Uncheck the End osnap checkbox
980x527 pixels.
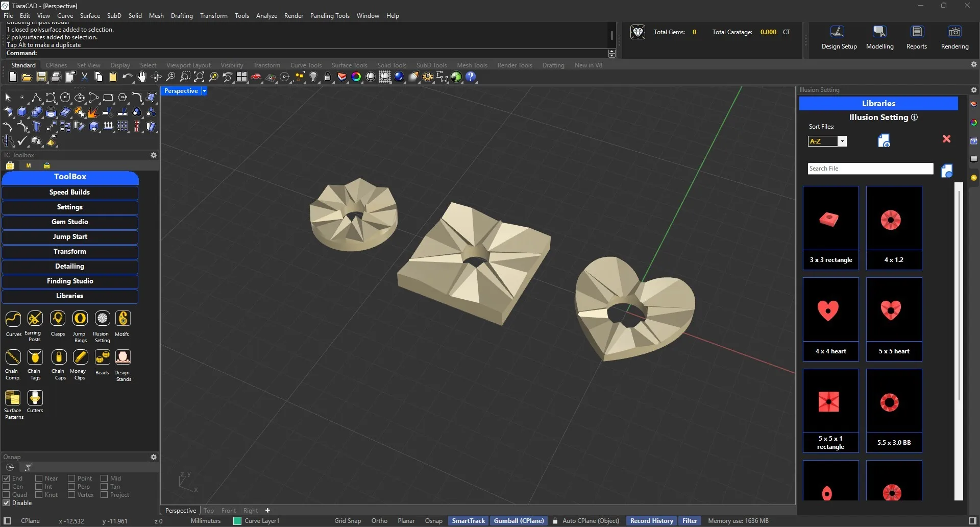pyautogui.click(x=7, y=478)
